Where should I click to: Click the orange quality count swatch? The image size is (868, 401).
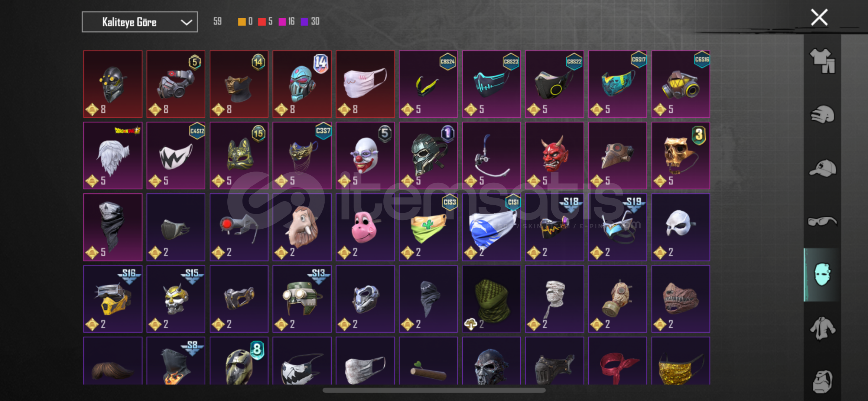tap(241, 22)
